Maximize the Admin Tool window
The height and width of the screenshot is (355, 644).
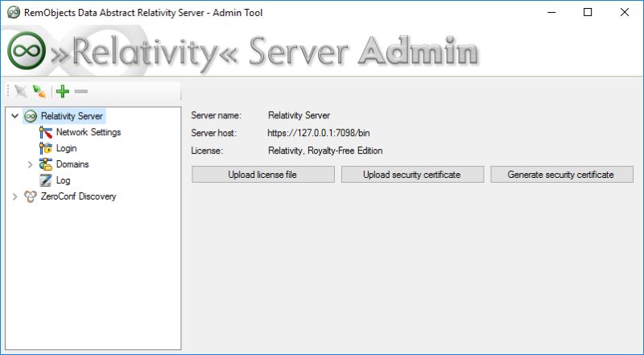tap(588, 12)
